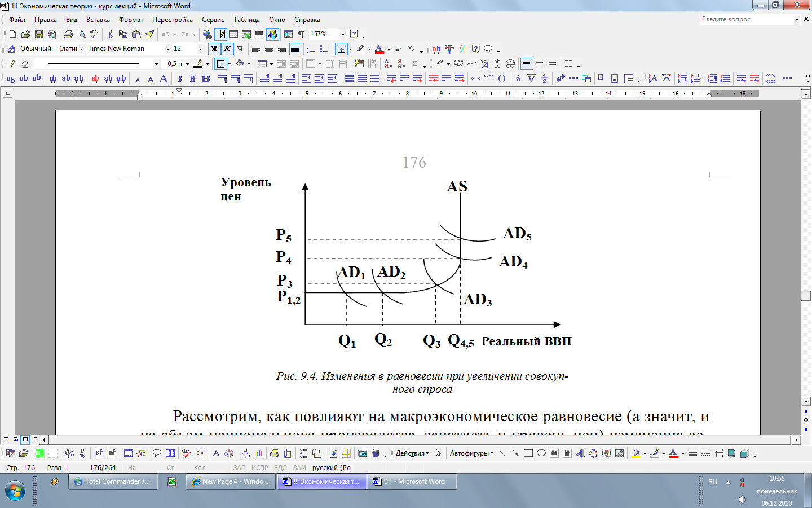
Task: Open Print Preview from standard toolbar
Action: tap(81, 34)
